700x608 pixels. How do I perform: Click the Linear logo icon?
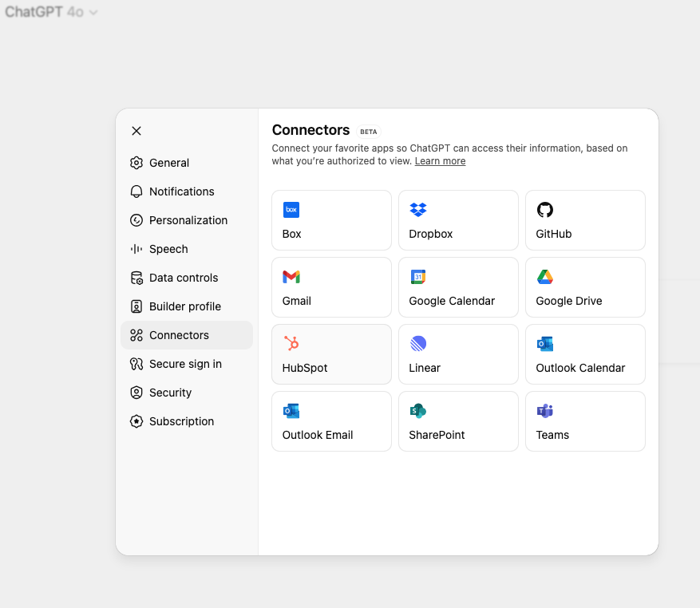(418, 344)
